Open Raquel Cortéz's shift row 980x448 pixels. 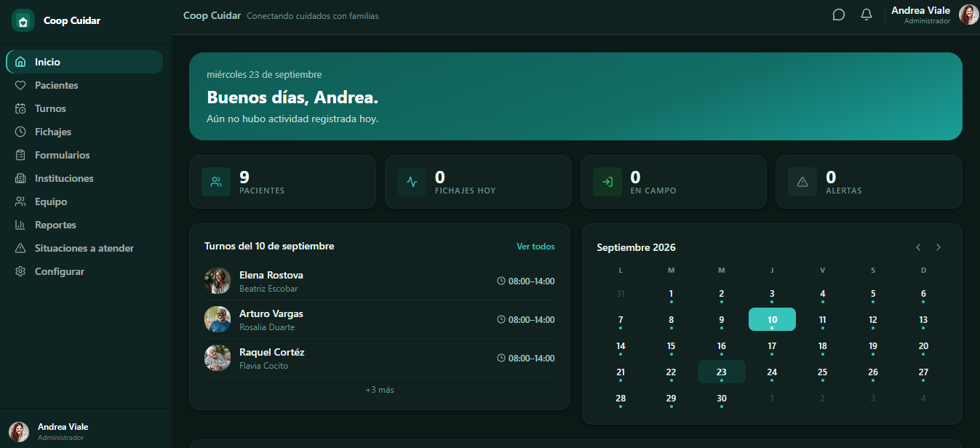(380, 358)
